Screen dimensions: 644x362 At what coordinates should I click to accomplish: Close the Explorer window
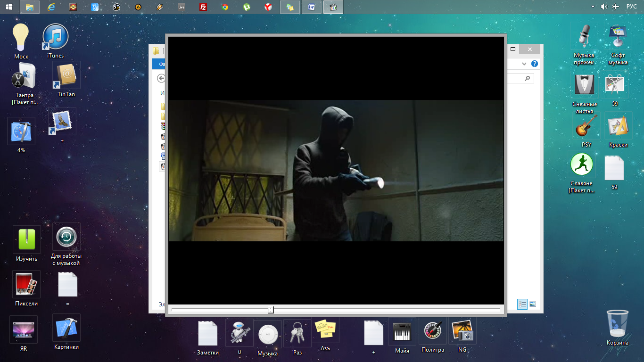(x=530, y=49)
